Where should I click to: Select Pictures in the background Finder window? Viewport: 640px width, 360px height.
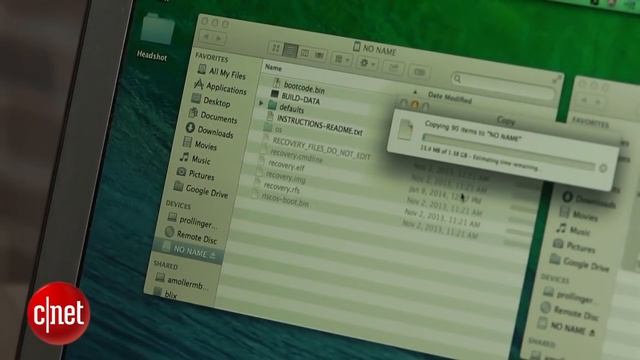(x=575, y=246)
